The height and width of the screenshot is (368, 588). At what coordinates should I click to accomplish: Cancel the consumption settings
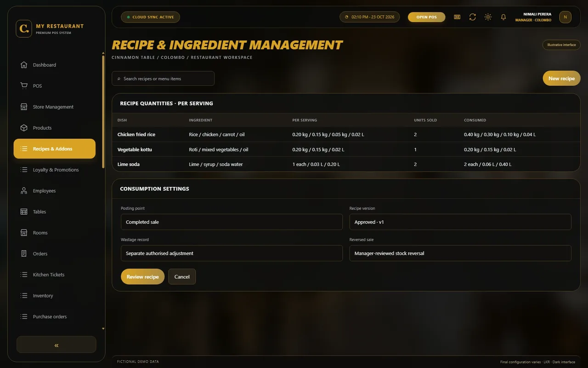coord(182,276)
